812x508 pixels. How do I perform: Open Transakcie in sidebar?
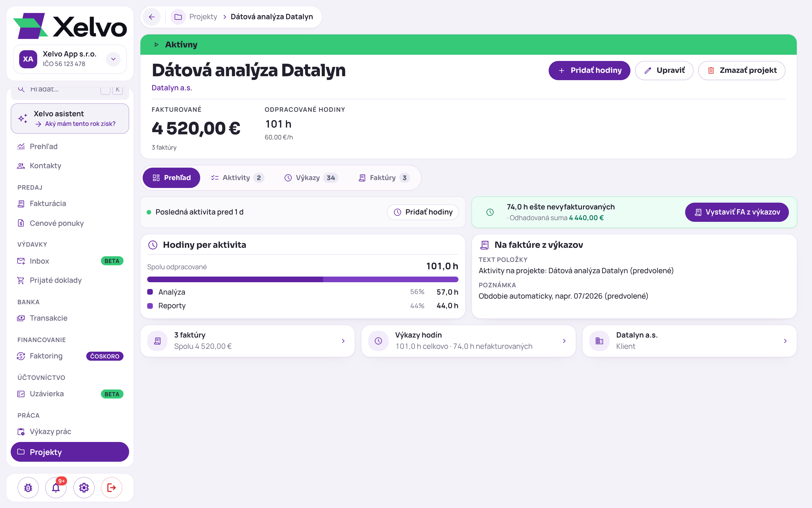click(x=70, y=318)
